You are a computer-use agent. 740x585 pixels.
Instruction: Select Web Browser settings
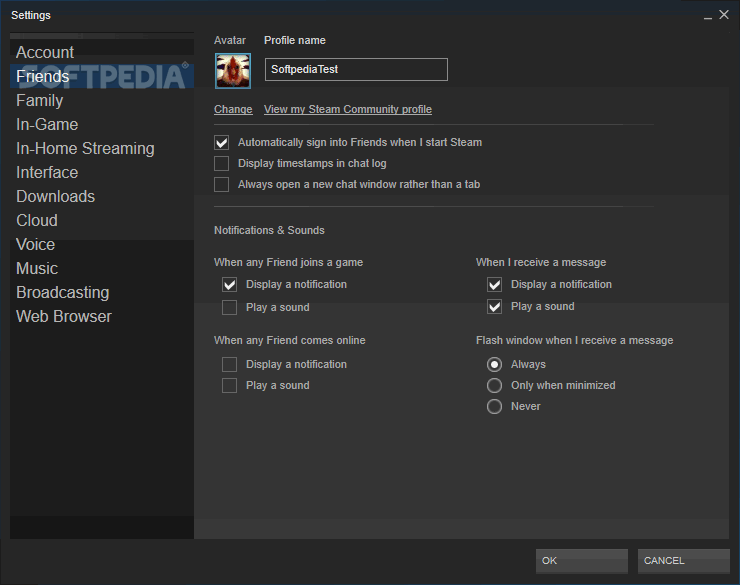(x=101, y=317)
